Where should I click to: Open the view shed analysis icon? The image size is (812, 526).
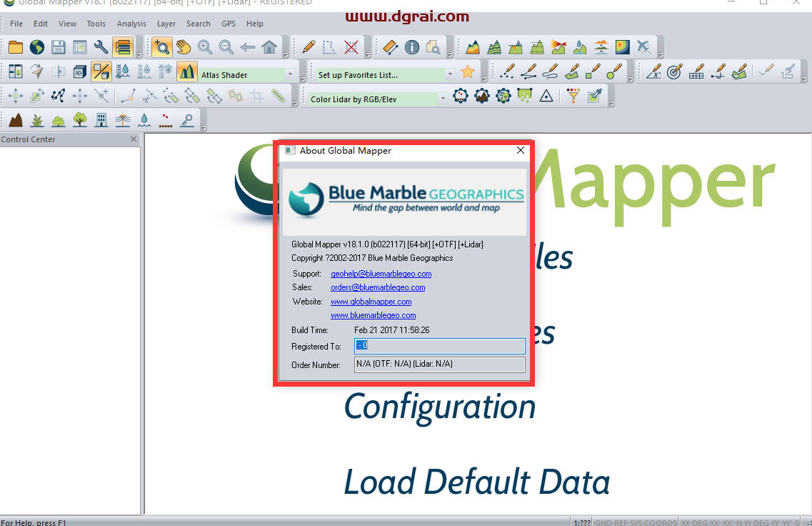pos(558,47)
